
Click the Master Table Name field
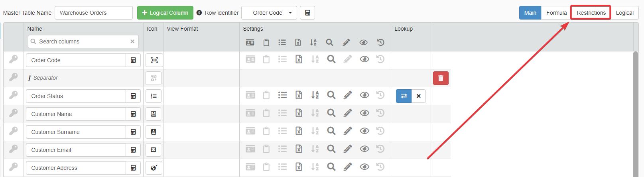click(x=93, y=13)
